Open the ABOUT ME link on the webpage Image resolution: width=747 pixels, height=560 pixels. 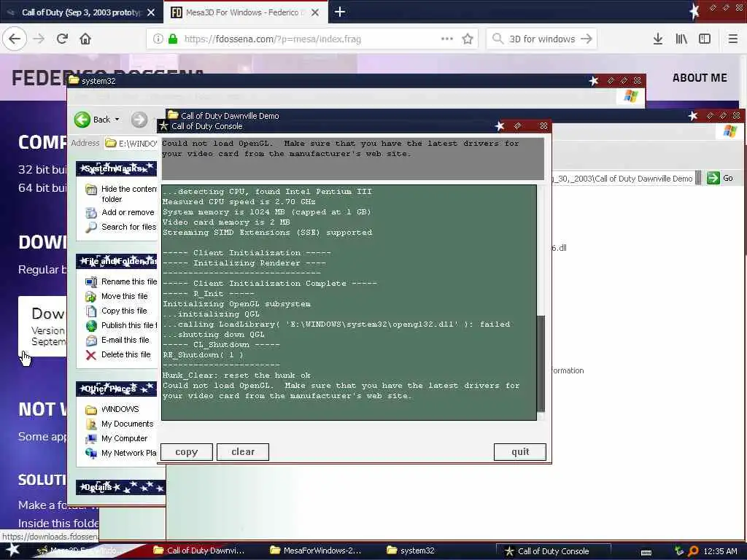[x=700, y=77]
